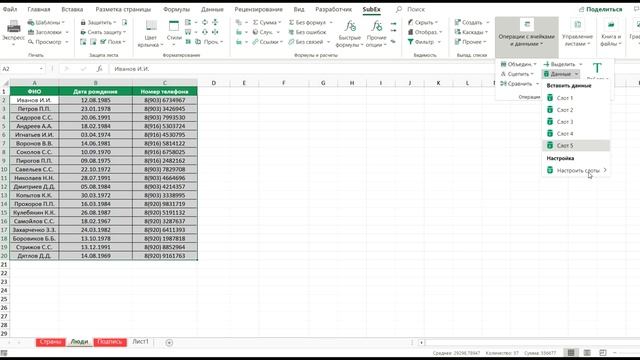Open the Поля dropdown in Защита листа

[113, 42]
